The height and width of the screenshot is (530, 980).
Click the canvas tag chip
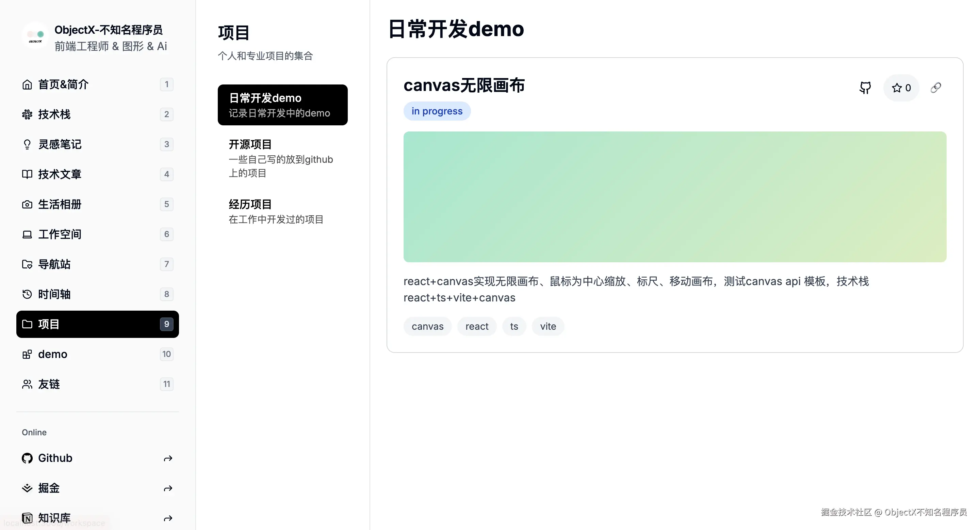click(x=427, y=326)
